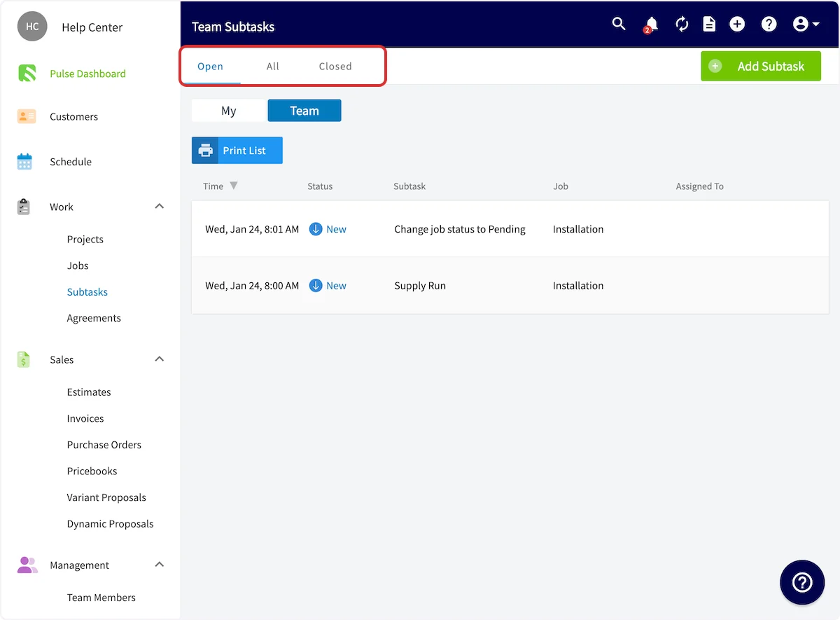Screen dimensions: 840x620
Task: Click 'Wed, Jan 24, 8:01 AM' time cell
Action: pos(252,229)
